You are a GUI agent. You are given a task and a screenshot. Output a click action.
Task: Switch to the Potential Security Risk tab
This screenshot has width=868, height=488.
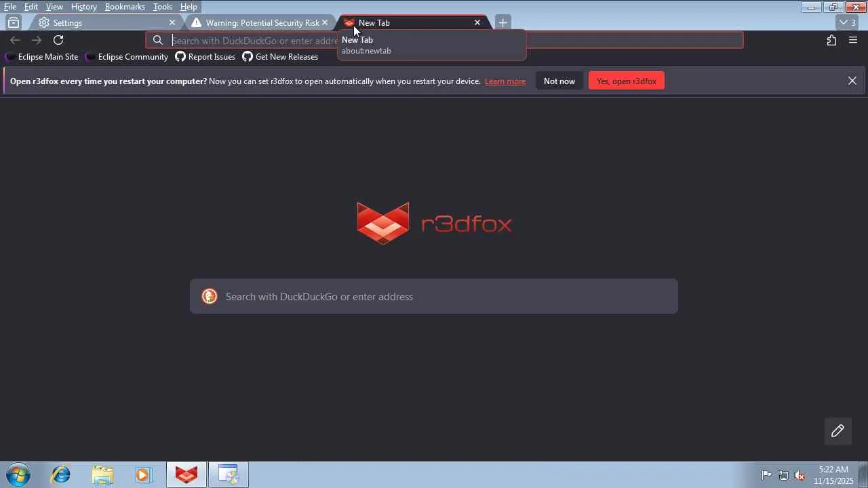[260, 22]
